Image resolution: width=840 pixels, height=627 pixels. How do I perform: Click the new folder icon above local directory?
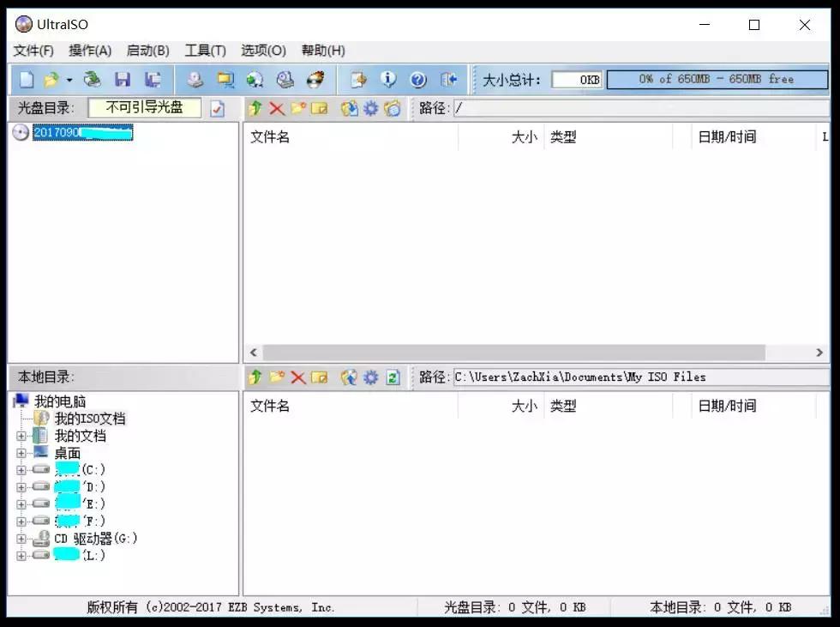(276, 377)
